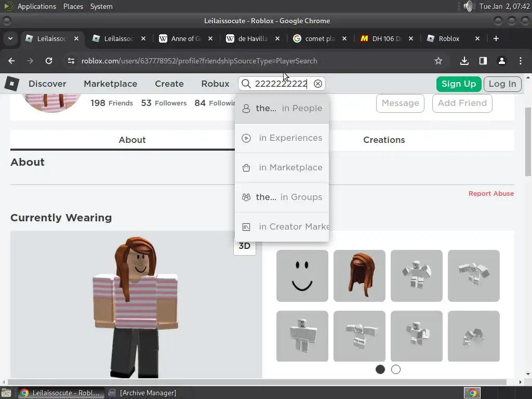Image resolution: width=532 pixels, height=399 pixels.
Task: Reload the current page
Action: tap(49, 61)
